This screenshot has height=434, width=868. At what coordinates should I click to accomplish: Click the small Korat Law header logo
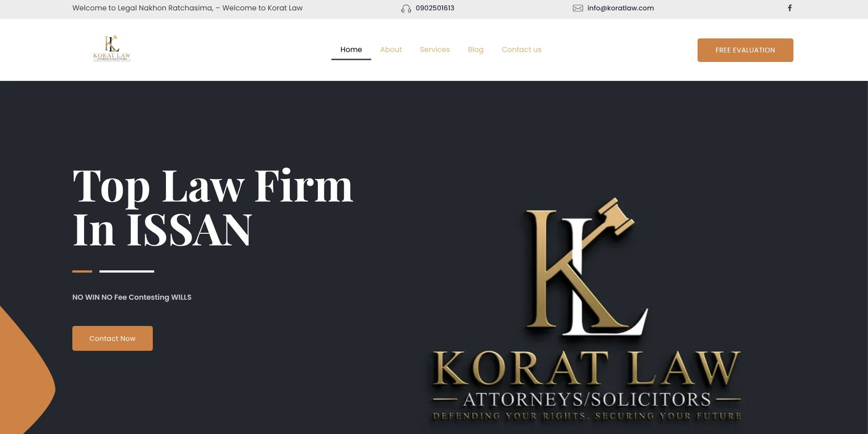(112, 49)
